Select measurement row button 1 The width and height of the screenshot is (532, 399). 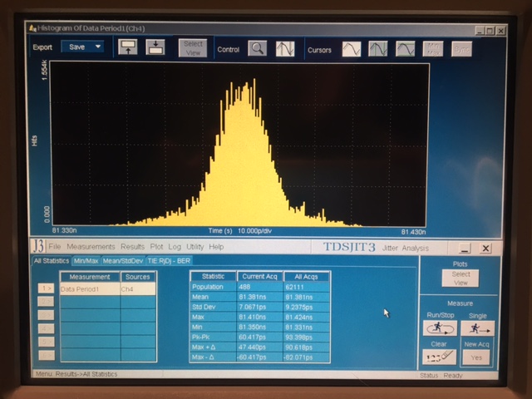[x=46, y=288]
